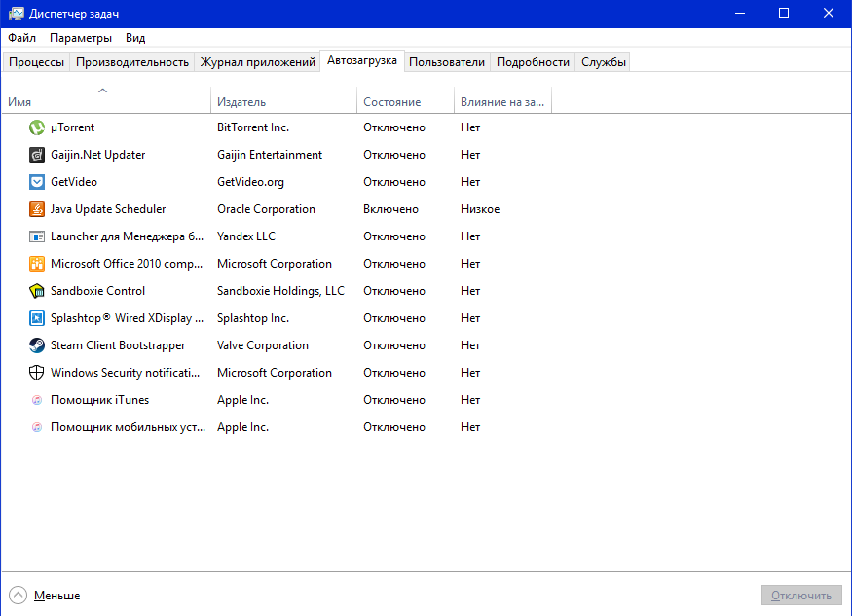
Task: Select the Steam Client Bootstrapper entry
Action: tap(118, 345)
